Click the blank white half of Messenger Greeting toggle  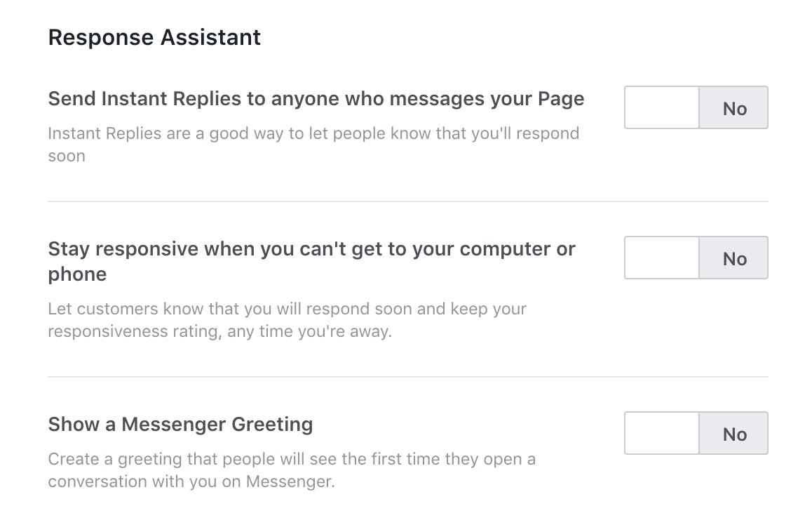click(661, 433)
